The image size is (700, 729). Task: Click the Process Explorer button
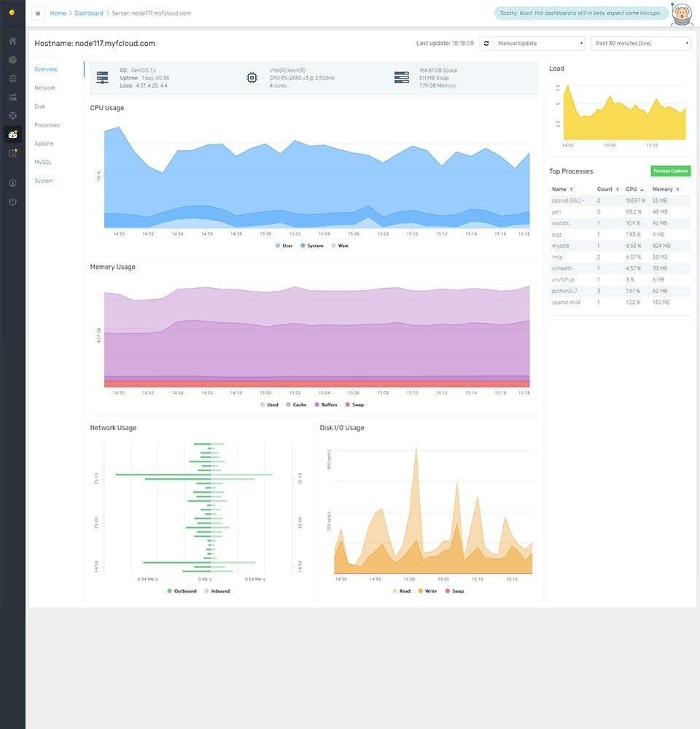669,171
